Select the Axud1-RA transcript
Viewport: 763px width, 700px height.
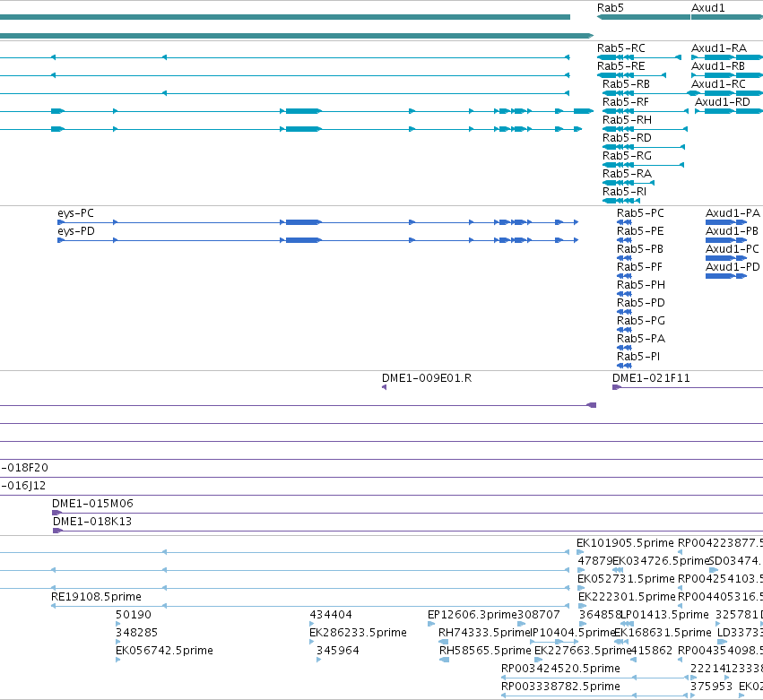(x=719, y=48)
